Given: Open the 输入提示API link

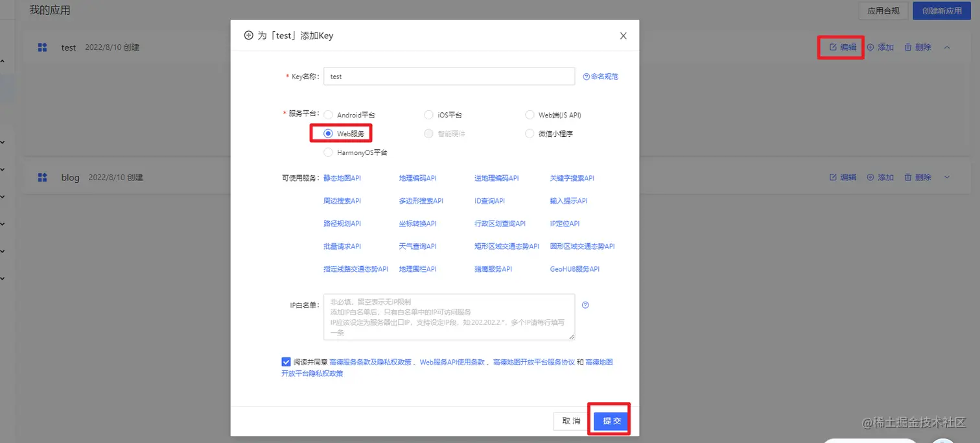Looking at the screenshot, I should pos(568,201).
